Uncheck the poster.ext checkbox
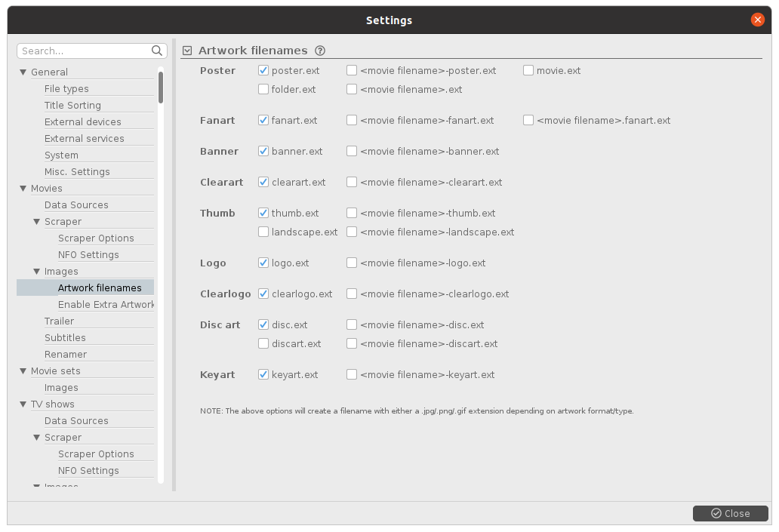This screenshot has width=779, height=532. pos(263,70)
